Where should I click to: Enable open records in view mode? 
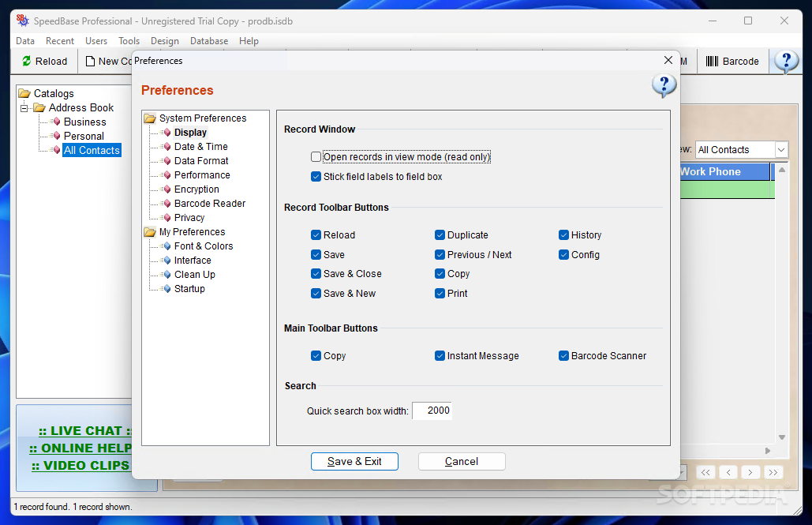[x=316, y=156]
